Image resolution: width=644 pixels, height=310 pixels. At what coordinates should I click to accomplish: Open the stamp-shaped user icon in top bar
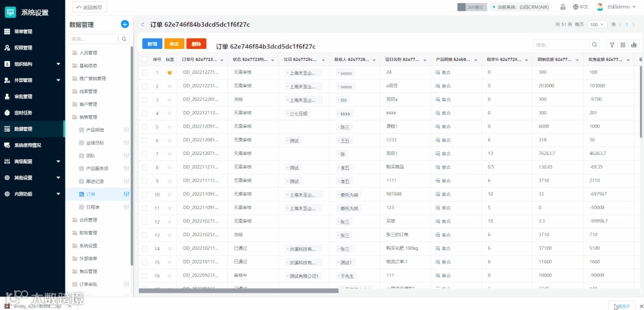563,7
